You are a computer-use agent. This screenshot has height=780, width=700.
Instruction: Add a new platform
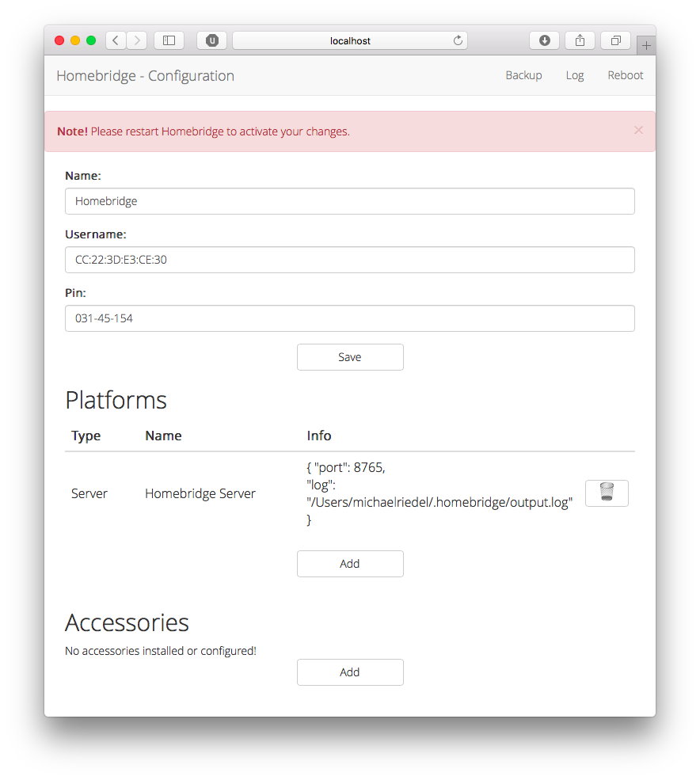point(350,564)
